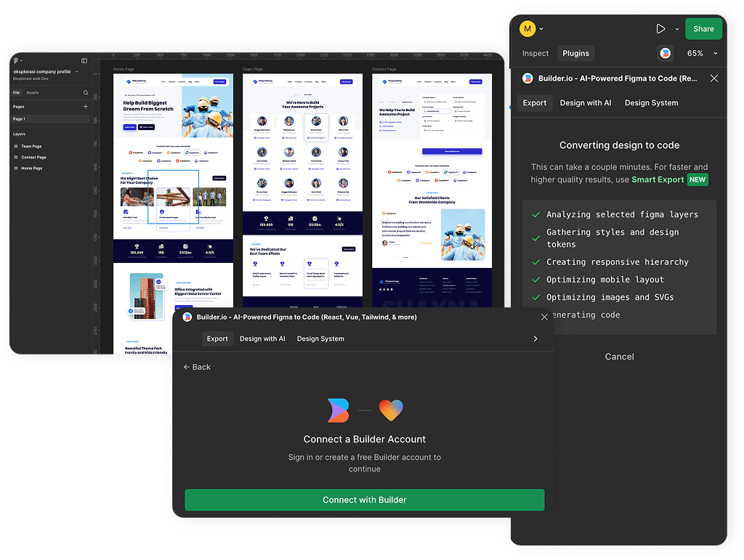This screenshot has width=744, height=560.
Task: Click the Team Page frame on canvas
Action: tap(303, 190)
